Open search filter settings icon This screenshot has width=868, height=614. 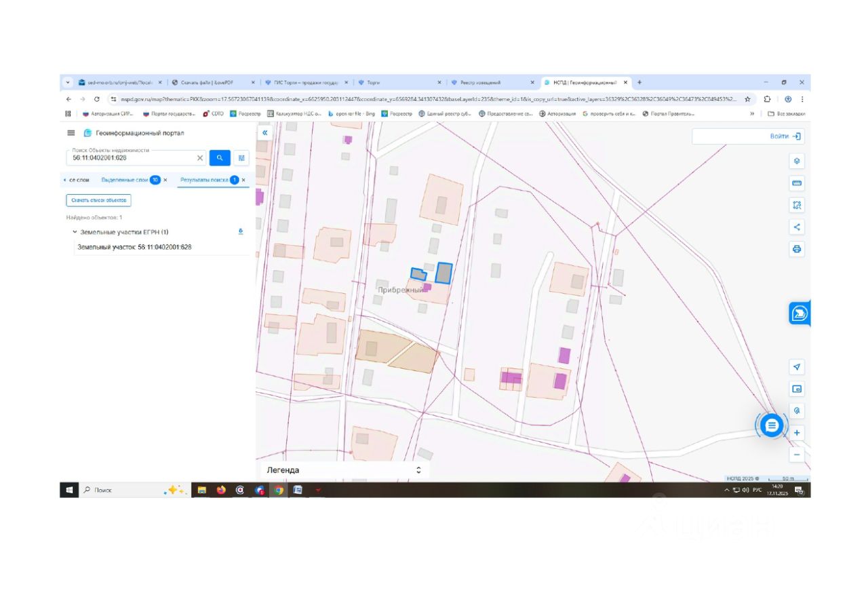241,158
